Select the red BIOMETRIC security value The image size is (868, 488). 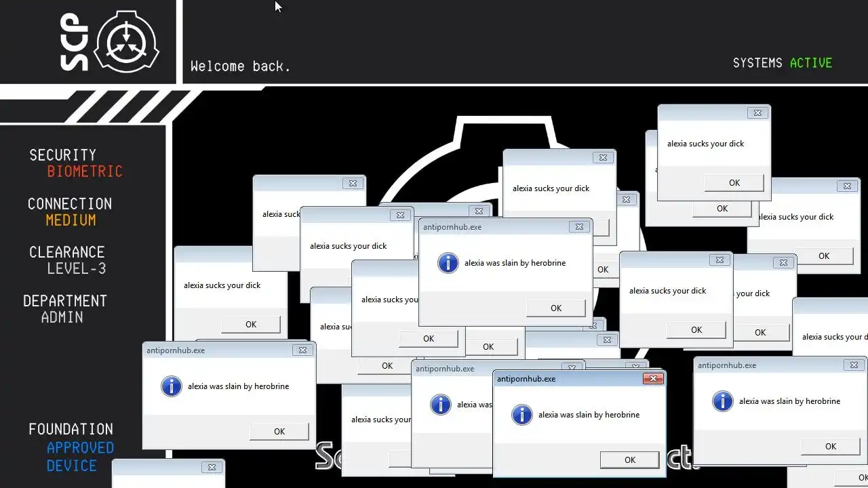point(85,171)
